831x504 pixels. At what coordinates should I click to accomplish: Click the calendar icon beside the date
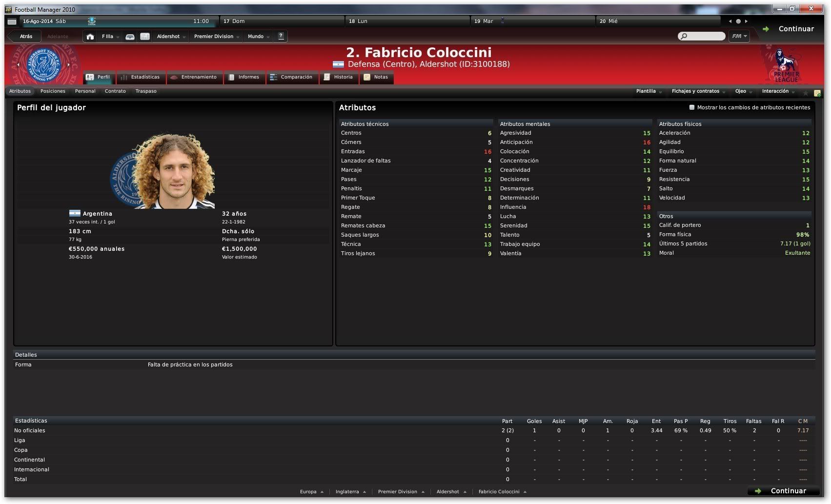(x=12, y=21)
